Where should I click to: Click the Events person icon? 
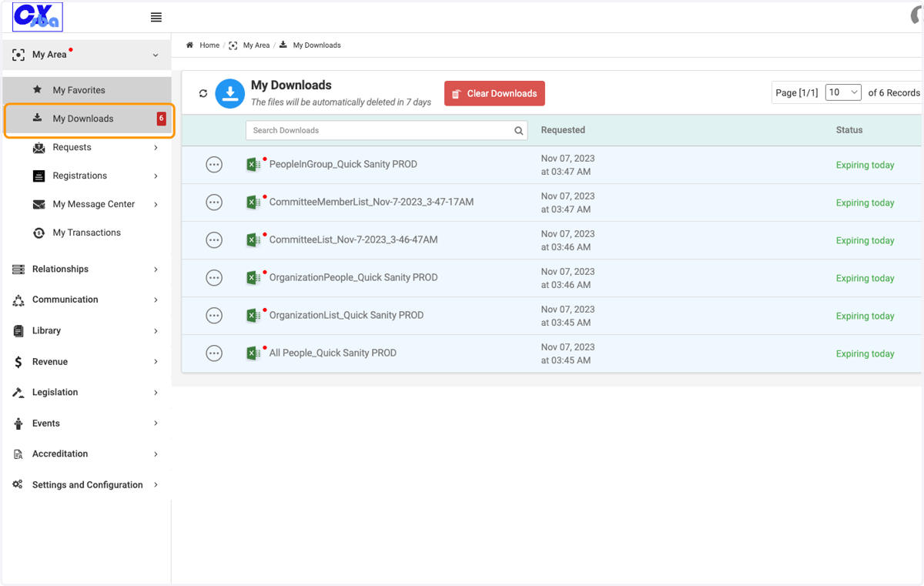[18, 424]
